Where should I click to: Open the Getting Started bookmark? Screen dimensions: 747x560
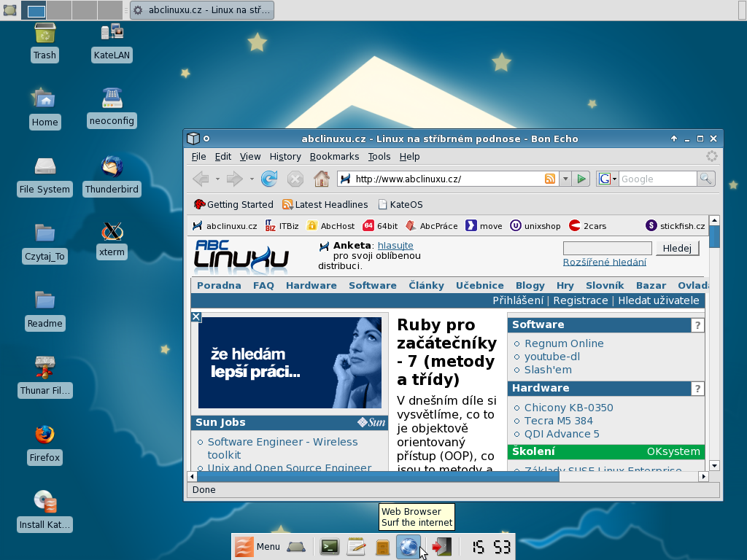pyautogui.click(x=233, y=205)
